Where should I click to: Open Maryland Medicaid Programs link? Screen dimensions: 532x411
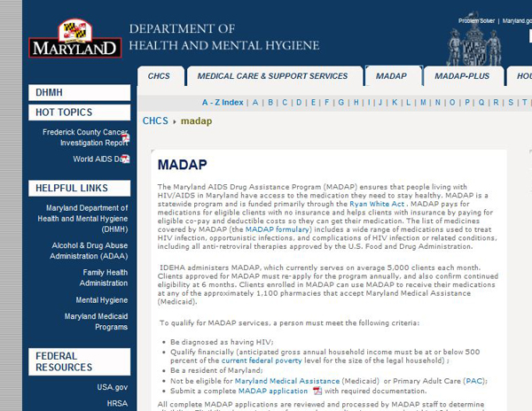pos(96,322)
